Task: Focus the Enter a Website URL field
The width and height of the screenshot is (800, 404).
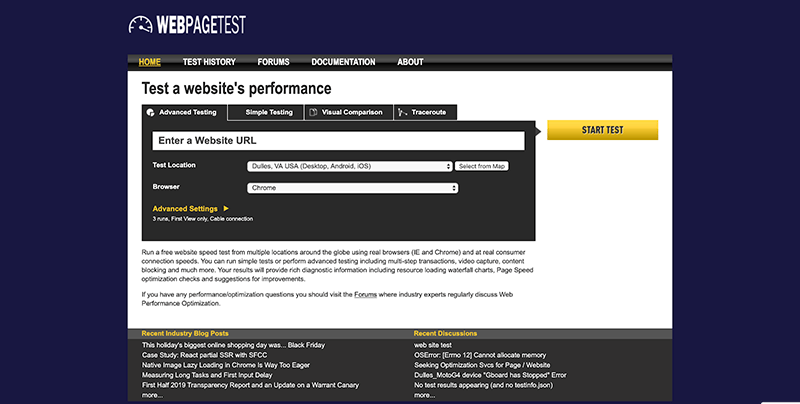Action: tap(338, 141)
